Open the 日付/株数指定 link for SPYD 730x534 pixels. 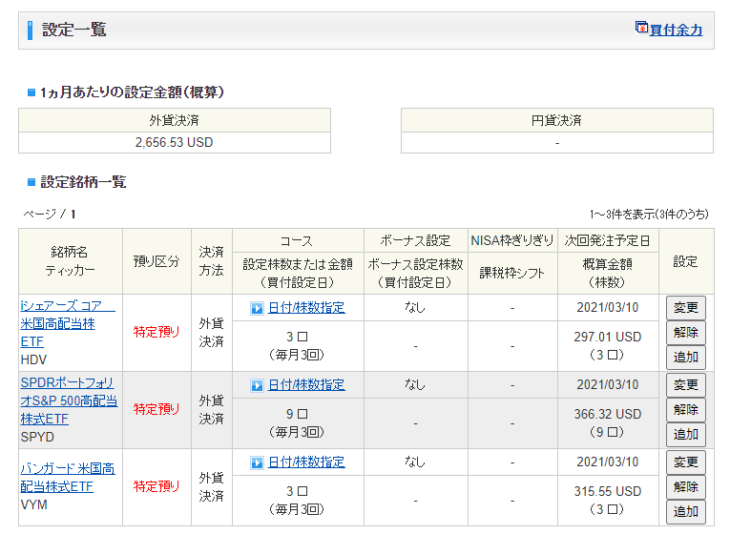tap(306, 385)
